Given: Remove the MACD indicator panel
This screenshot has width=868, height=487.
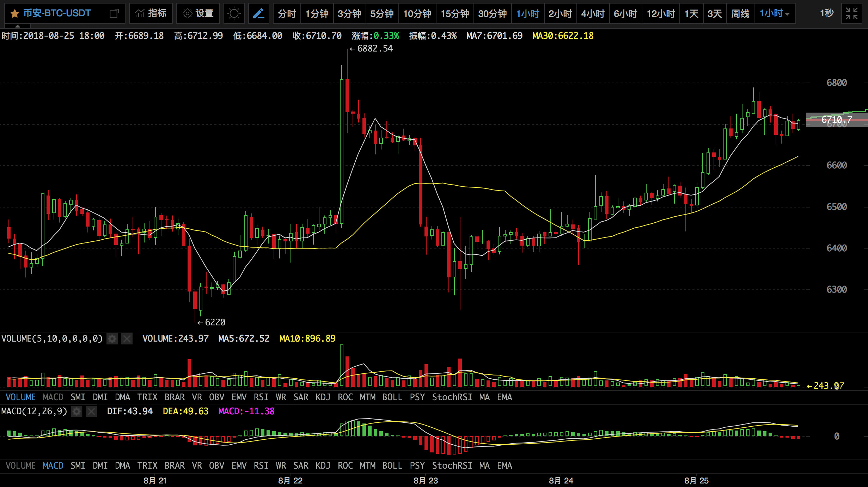Looking at the screenshot, I should [91, 411].
